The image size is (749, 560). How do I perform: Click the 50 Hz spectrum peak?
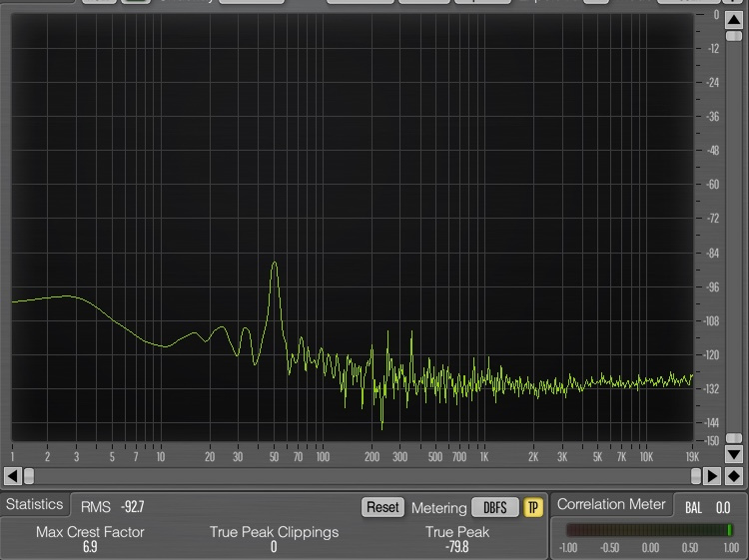274,264
